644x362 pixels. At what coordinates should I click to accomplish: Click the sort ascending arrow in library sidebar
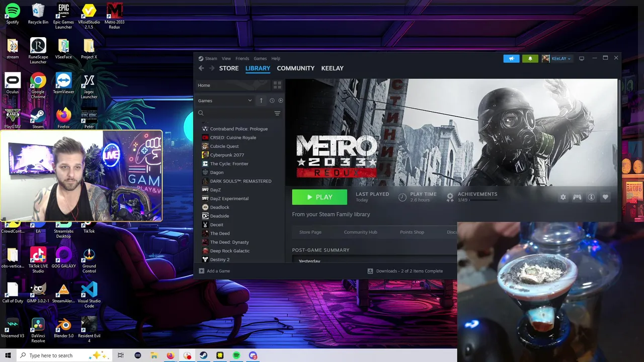point(261,101)
